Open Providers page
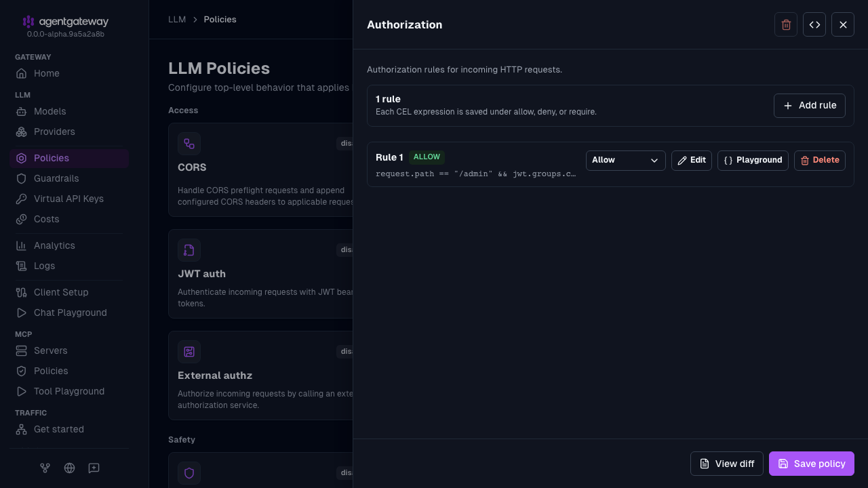The height and width of the screenshot is (488, 868). pyautogui.click(x=69, y=131)
